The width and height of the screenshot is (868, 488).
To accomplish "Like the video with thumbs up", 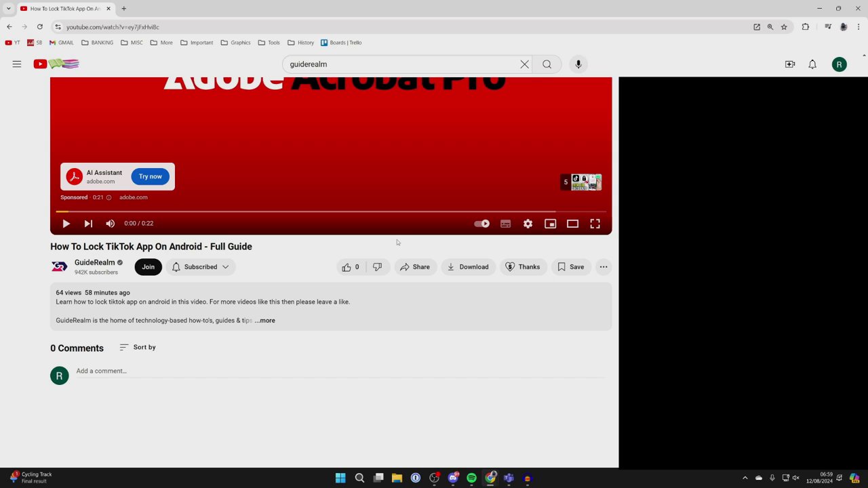I will tap(350, 266).
